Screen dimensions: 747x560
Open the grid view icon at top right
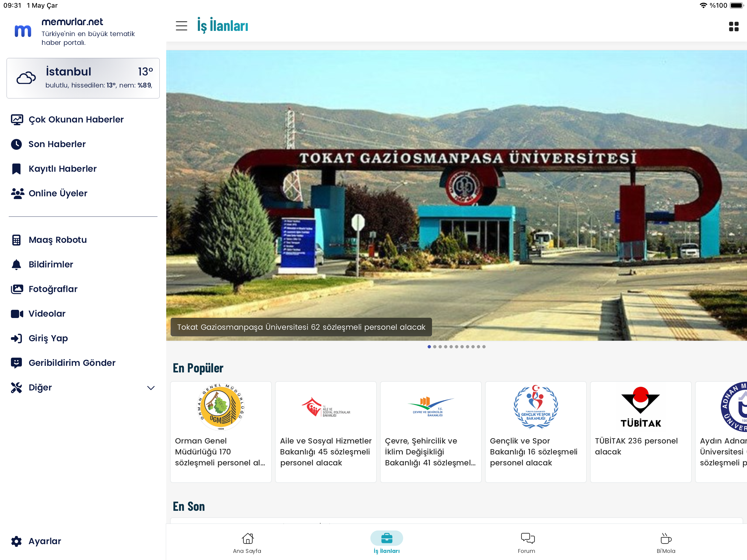click(734, 26)
